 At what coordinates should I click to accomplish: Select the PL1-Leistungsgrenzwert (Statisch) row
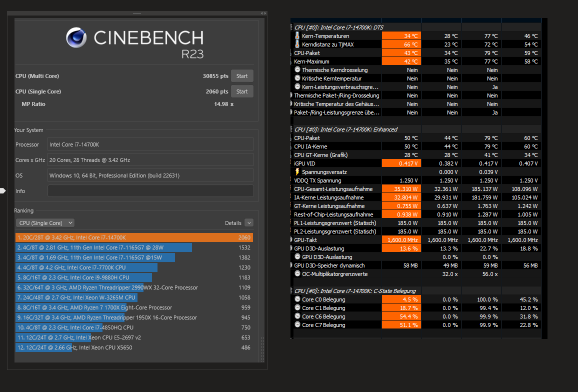coord(415,222)
